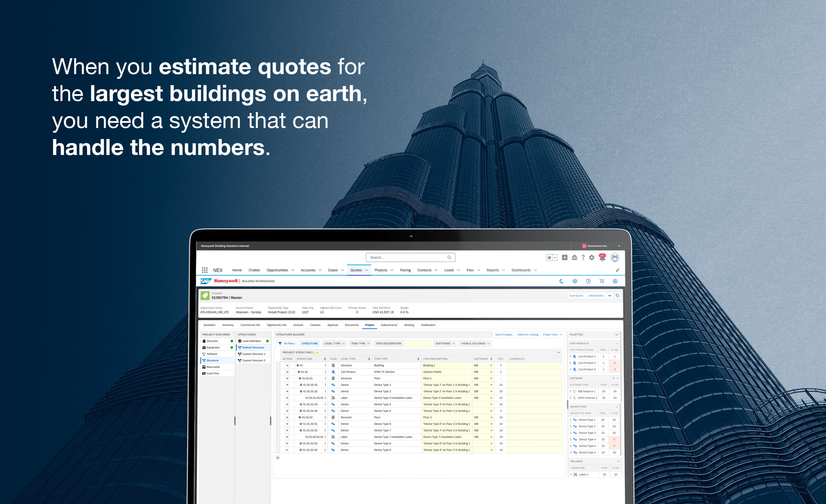Click the history clock icon
Screen dimensions: 826x504
pyautogui.click(x=588, y=281)
